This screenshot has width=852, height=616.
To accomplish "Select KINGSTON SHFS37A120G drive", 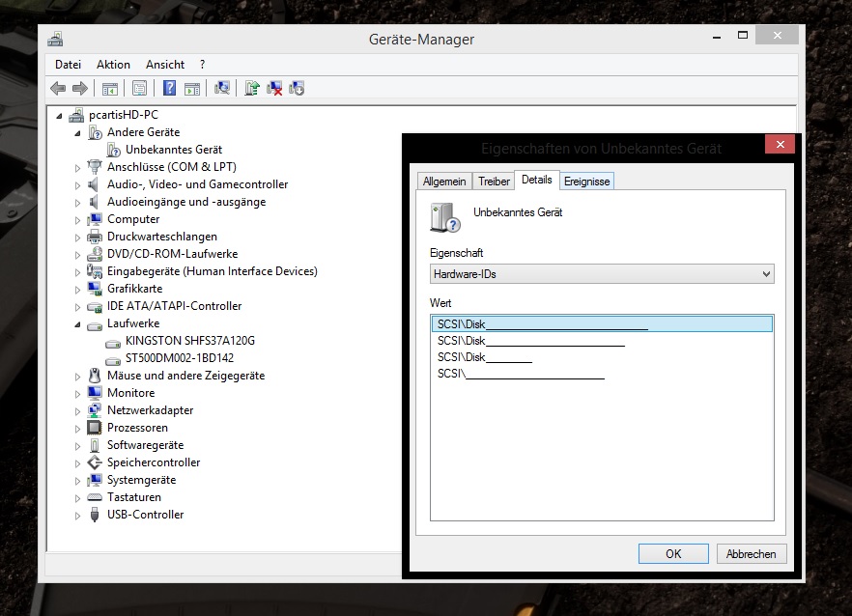I will pos(190,341).
